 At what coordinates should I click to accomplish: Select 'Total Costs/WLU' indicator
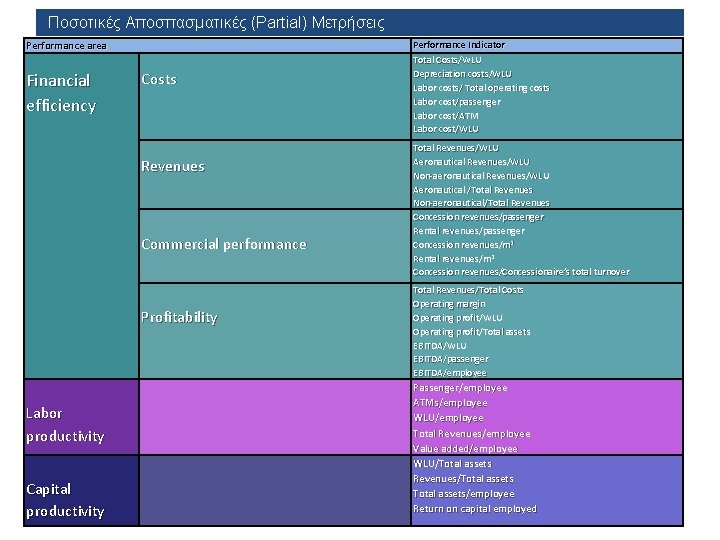(x=447, y=60)
